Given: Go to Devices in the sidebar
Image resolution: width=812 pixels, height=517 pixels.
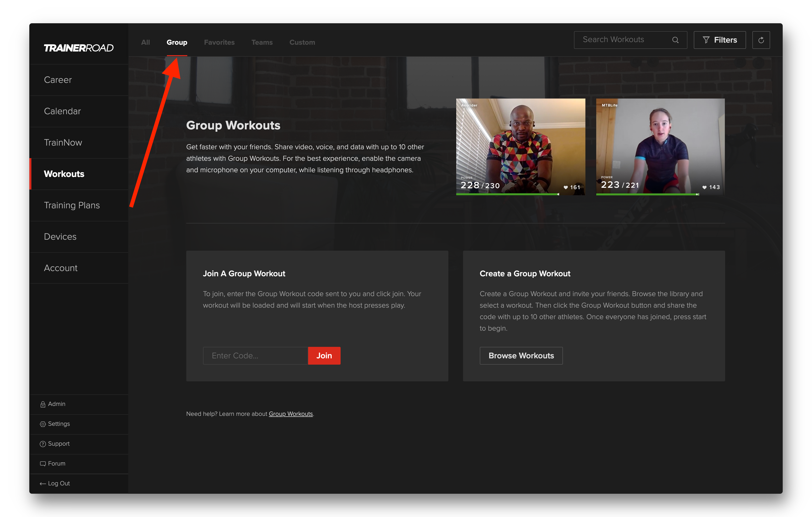Looking at the screenshot, I should [x=79, y=237].
